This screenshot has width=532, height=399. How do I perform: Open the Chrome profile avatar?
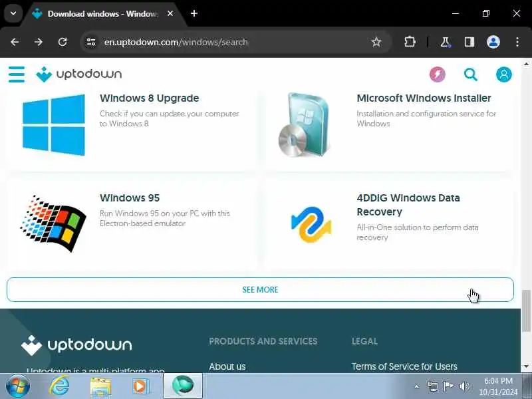(x=493, y=42)
